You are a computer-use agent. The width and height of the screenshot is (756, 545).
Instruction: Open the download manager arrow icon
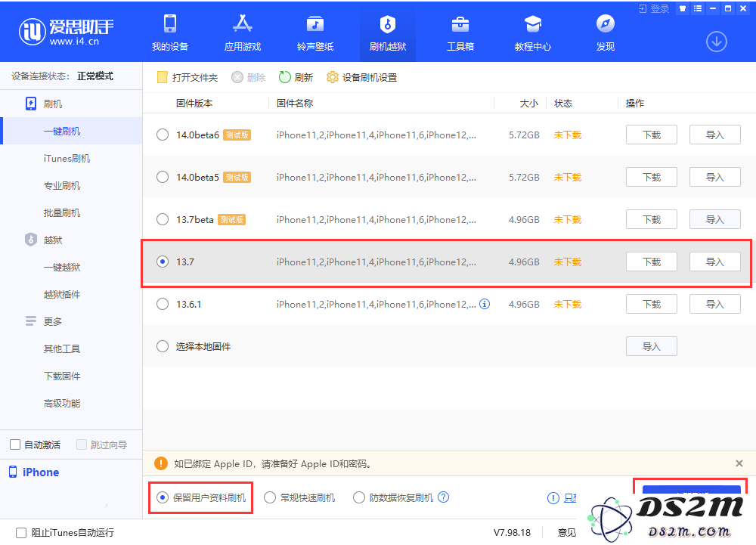pyautogui.click(x=717, y=42)
